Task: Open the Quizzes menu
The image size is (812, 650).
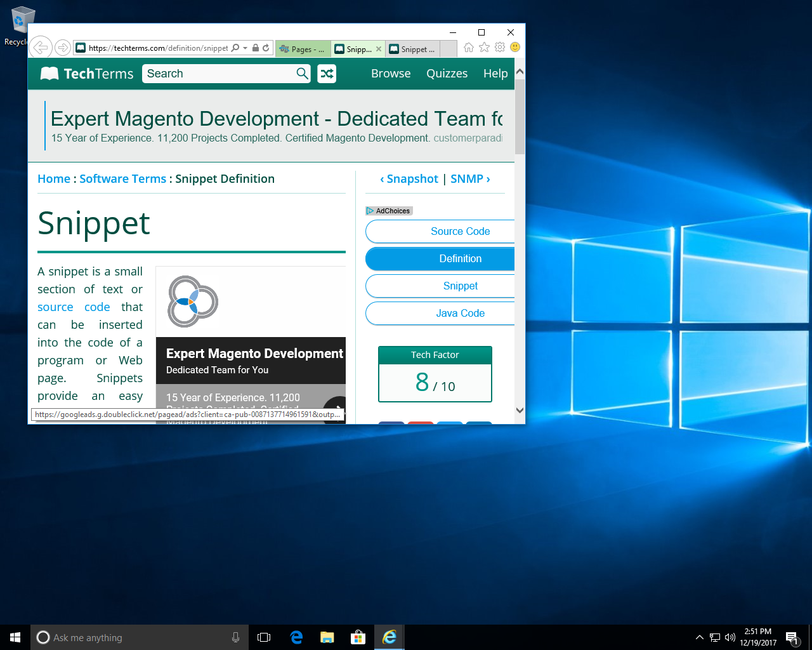Action: [x=447, y=74]
